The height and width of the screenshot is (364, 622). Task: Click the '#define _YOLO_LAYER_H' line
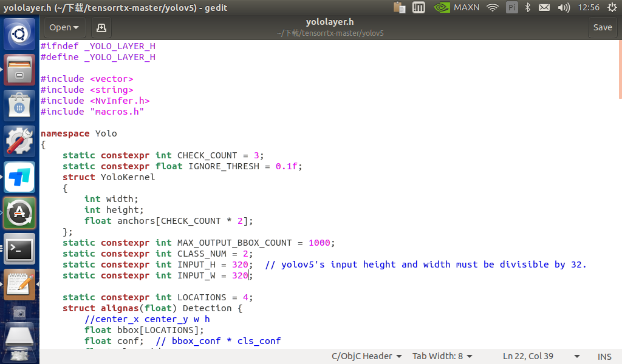pyautogui.click(x=98, y=58)
